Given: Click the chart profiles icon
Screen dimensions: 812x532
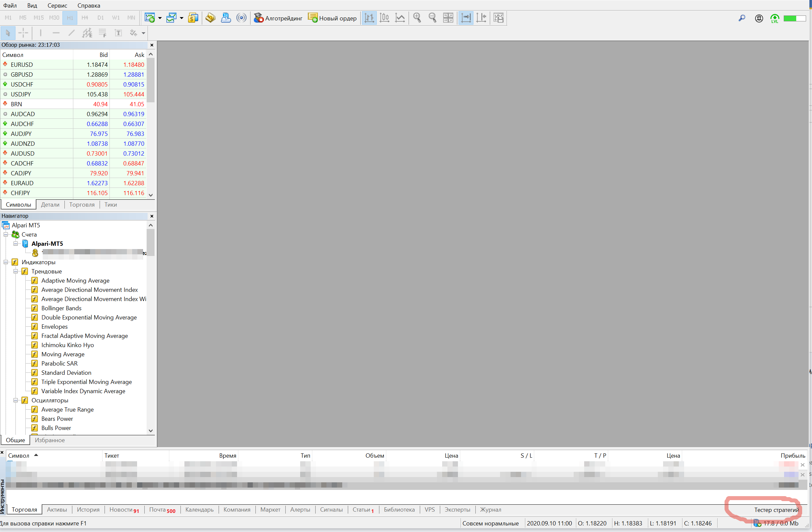Looking at the screenshot, I should pos(171,18).
